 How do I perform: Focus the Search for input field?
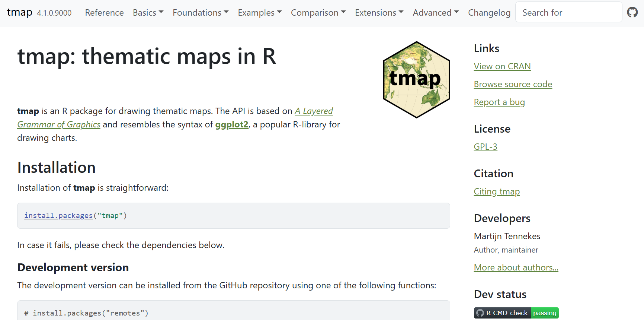coord(568,12)
